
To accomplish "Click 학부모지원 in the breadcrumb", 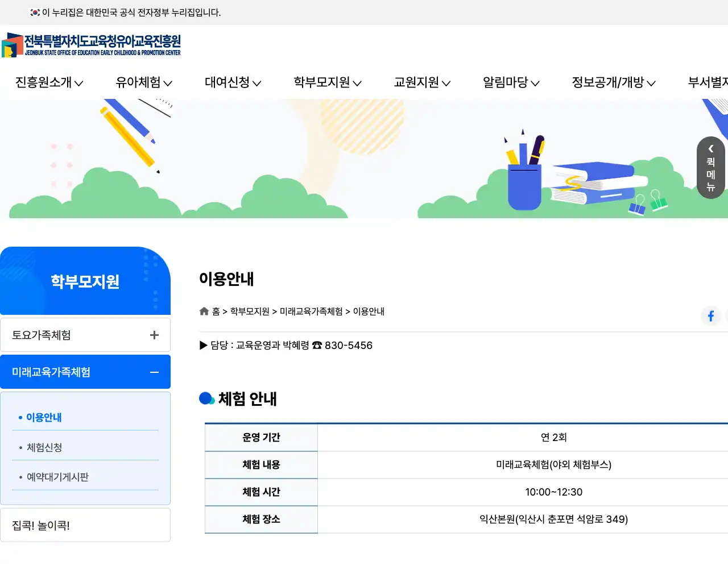I will 248,311.
